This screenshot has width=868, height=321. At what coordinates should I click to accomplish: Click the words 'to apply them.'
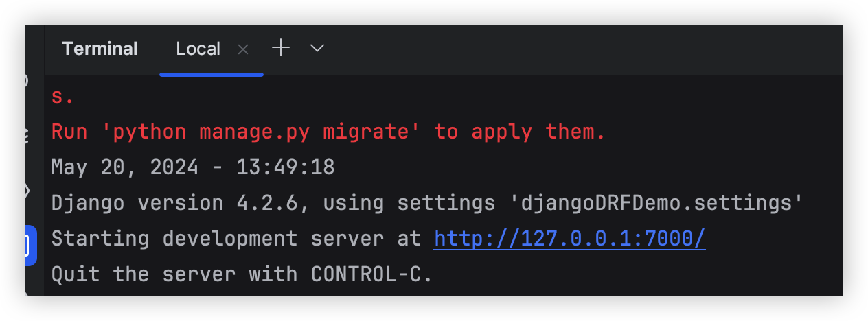(520, 132)
